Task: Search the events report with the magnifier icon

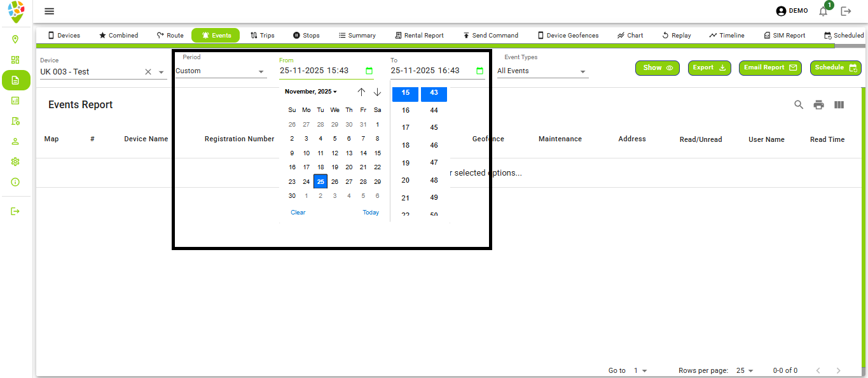Action: coord(799,105)
